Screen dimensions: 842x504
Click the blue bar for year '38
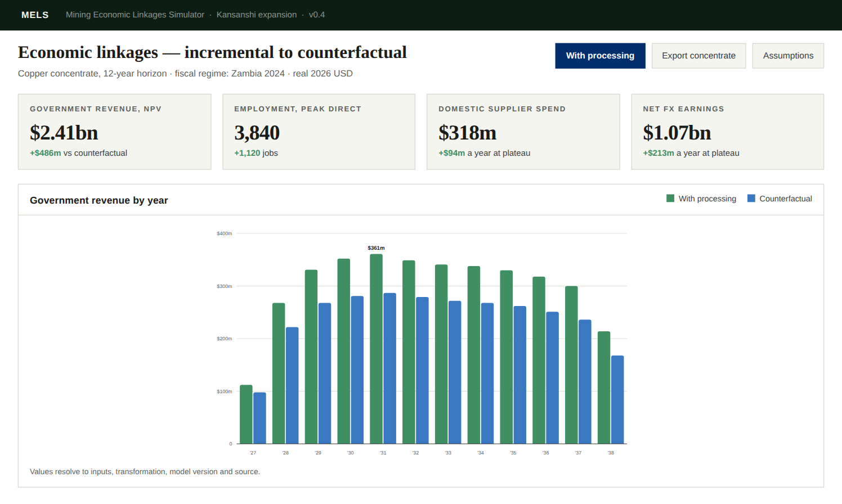(617, 399)
